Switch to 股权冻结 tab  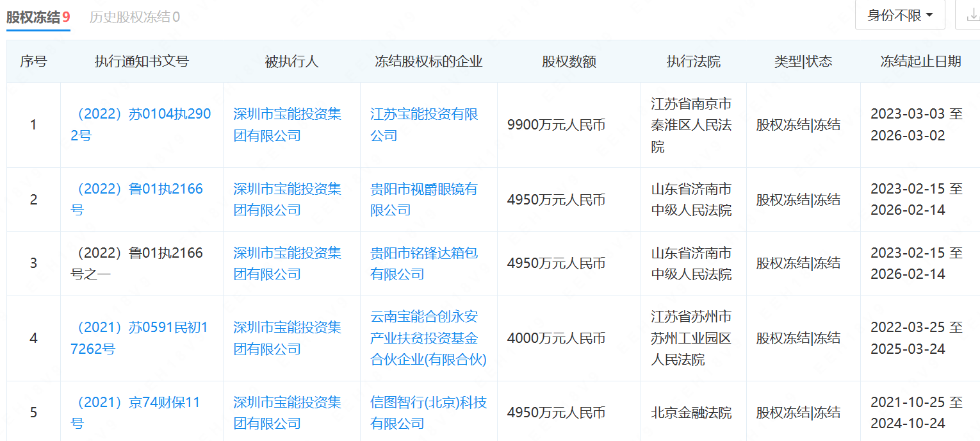pos(38,17)
